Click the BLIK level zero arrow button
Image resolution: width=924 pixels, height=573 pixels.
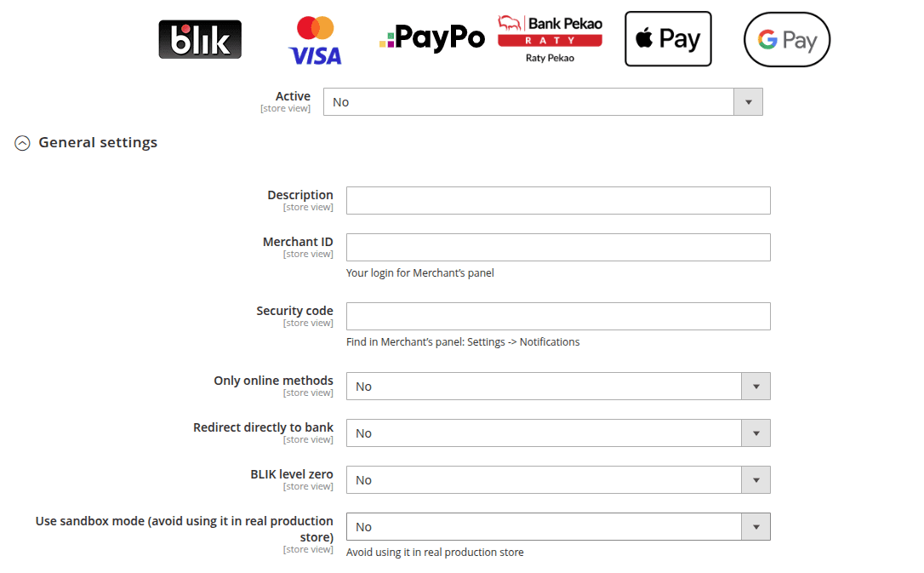tap(756, 480)
